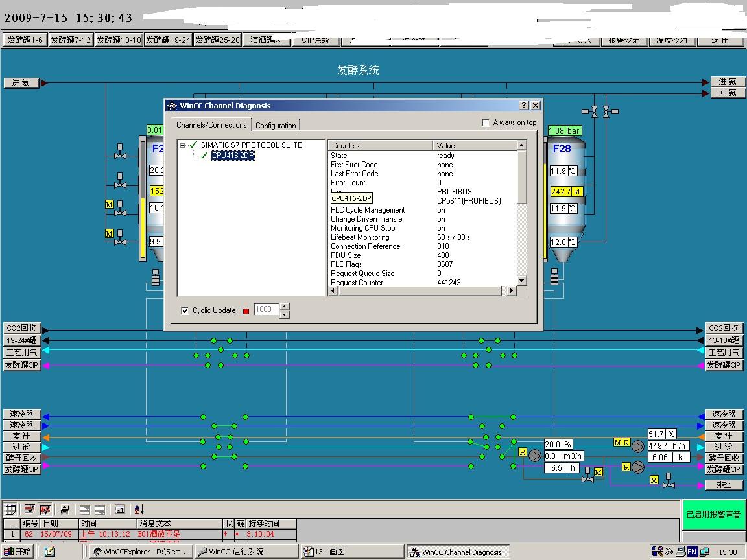The height and width of the screenshot is (560, 747).
Task: Open the alarm message list view icon
Action: 10,509
